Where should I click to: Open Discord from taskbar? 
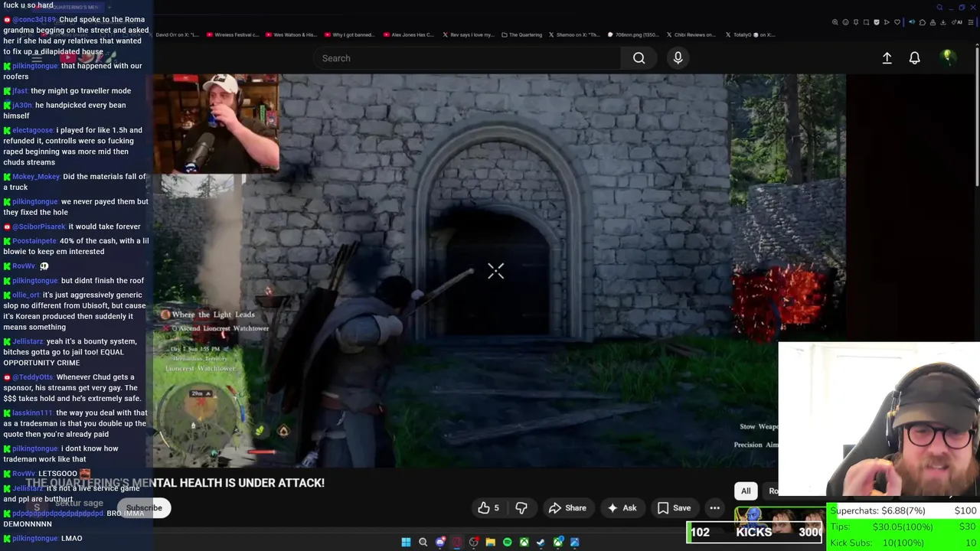coord(440,542)
